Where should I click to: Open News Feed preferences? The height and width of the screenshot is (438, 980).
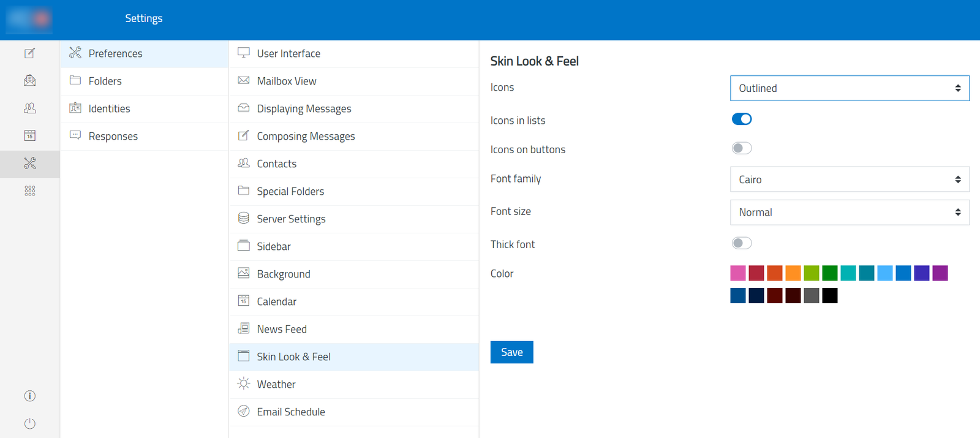pos(353,330)
